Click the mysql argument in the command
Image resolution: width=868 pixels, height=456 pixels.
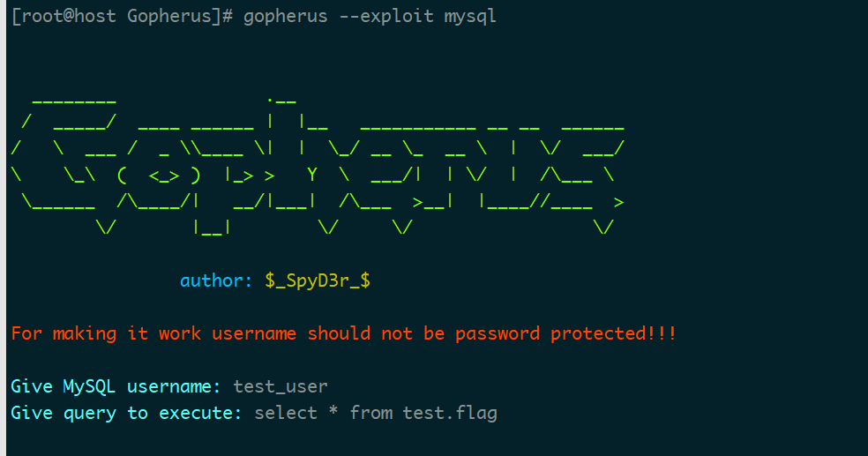click(470, 16)
